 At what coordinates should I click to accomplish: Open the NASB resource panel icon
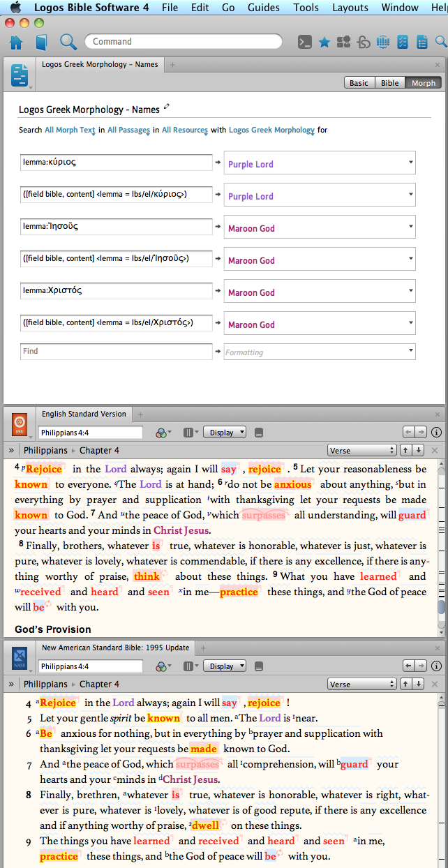(x=20, y=658)
